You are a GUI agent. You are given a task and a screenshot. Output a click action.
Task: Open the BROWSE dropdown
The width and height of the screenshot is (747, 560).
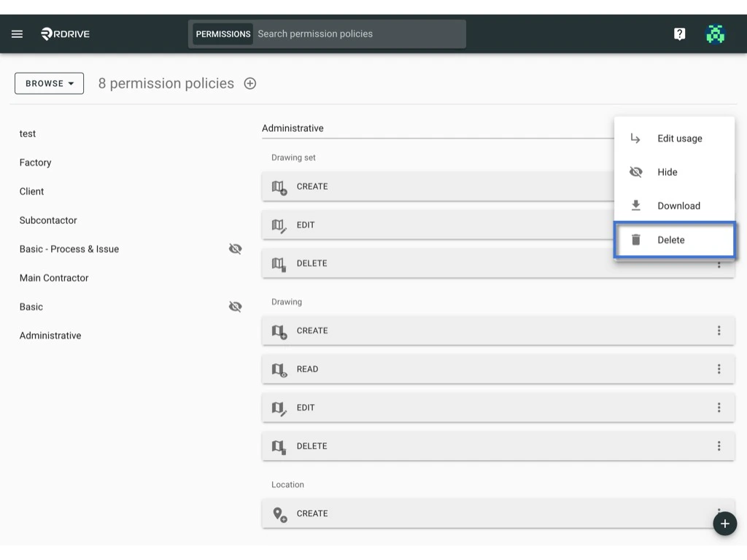tap(48, 83)
